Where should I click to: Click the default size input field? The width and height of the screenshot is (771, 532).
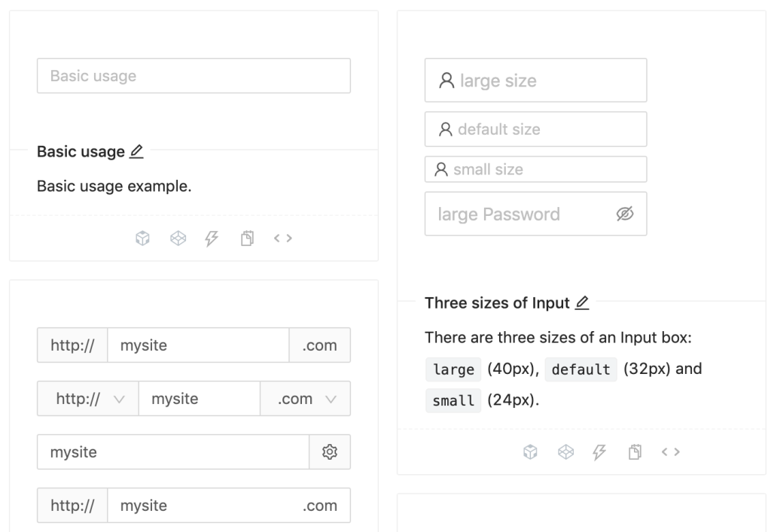[546, 129]
